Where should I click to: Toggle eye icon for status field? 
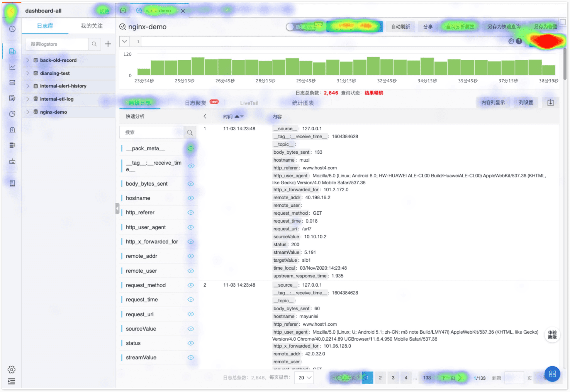[x=191, y=343]
